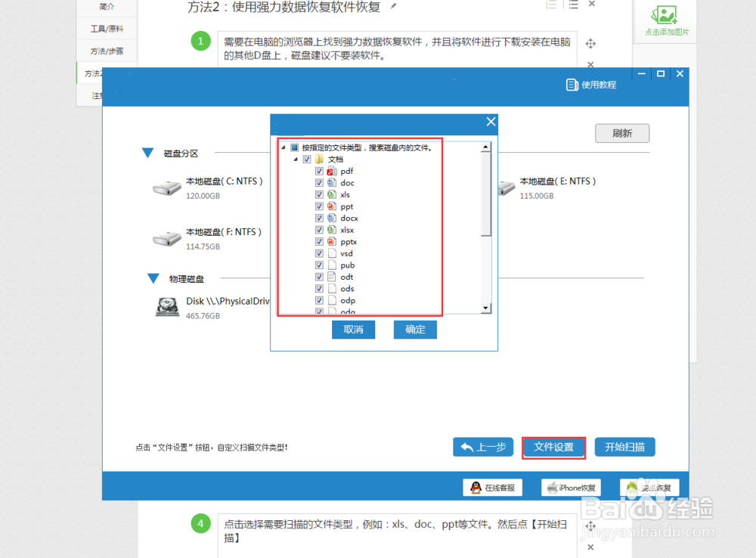Image resolution: width=756 pixels, height=558 pixels.
Task: Click the pdf file type icon
Action: click(x=332, y=171)
